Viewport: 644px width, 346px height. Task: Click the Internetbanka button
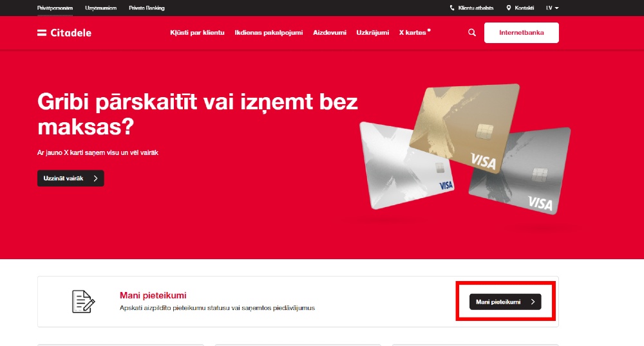point(521,33)
